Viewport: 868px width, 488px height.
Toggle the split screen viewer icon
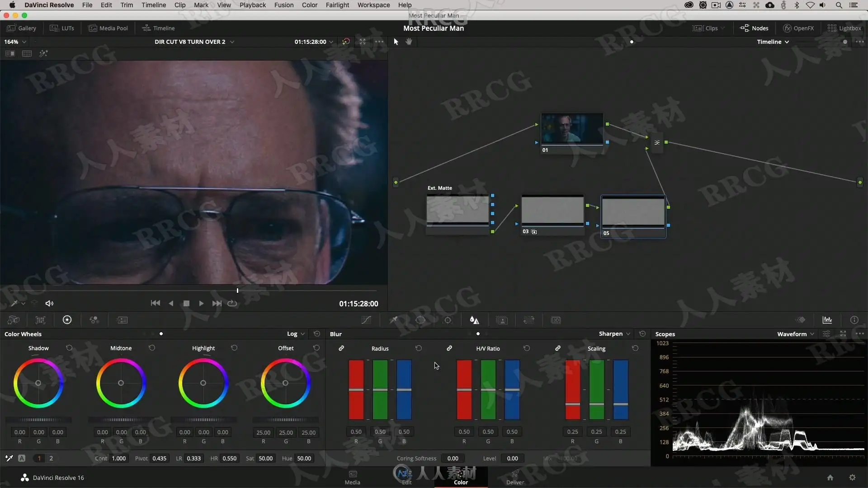click(27, 53)
